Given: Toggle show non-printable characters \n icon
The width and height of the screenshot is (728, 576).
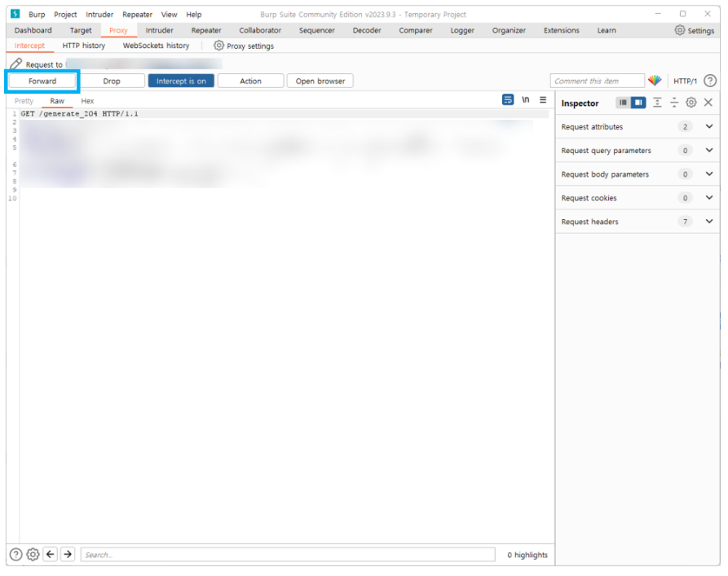Looking at the screenshot, I should click(x=526, y=99).
